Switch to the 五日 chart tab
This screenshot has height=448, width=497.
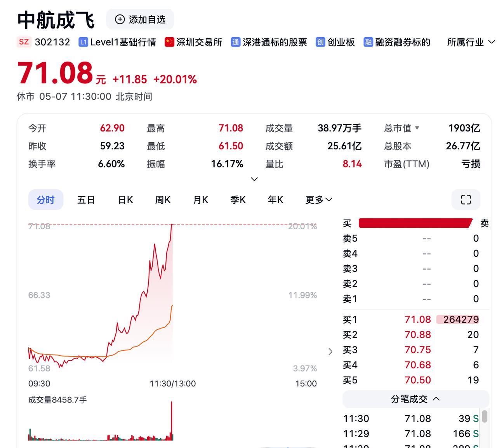click(86, 200)
